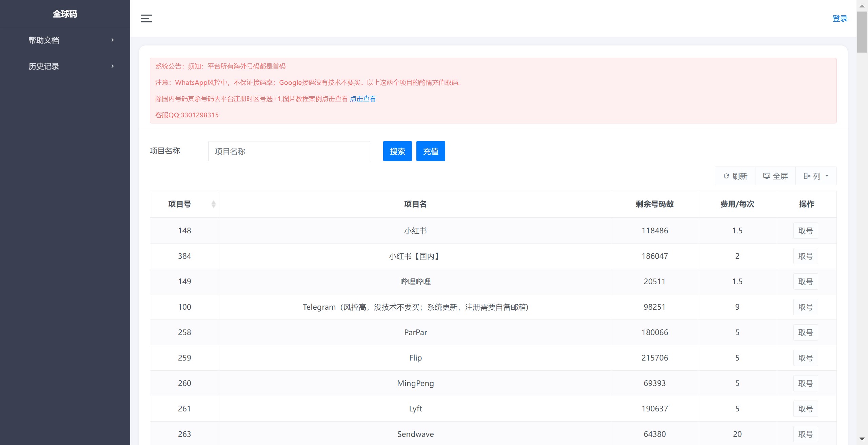Click 取号 for 小红书 project 148

coord(806,231)
